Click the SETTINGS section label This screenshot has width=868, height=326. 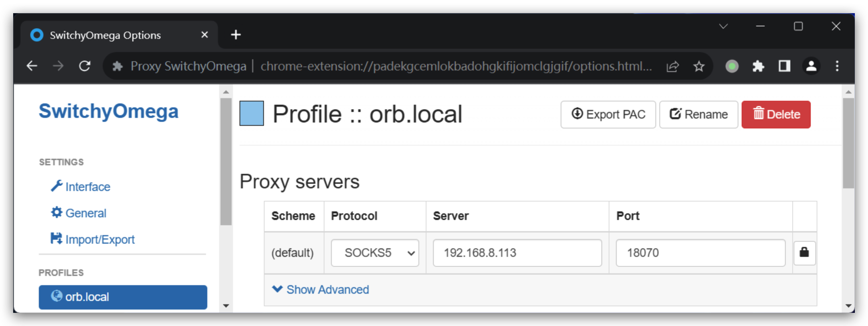pos(61,162)
